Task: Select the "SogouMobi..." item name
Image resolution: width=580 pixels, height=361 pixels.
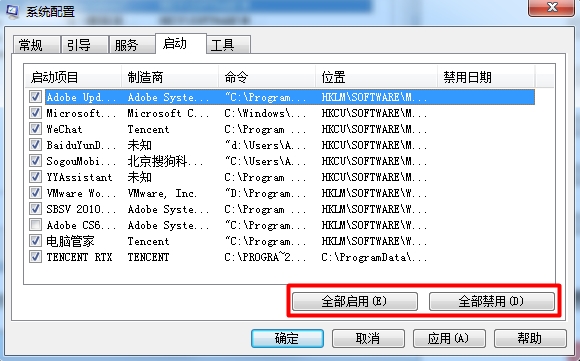Action: (81, 161)
